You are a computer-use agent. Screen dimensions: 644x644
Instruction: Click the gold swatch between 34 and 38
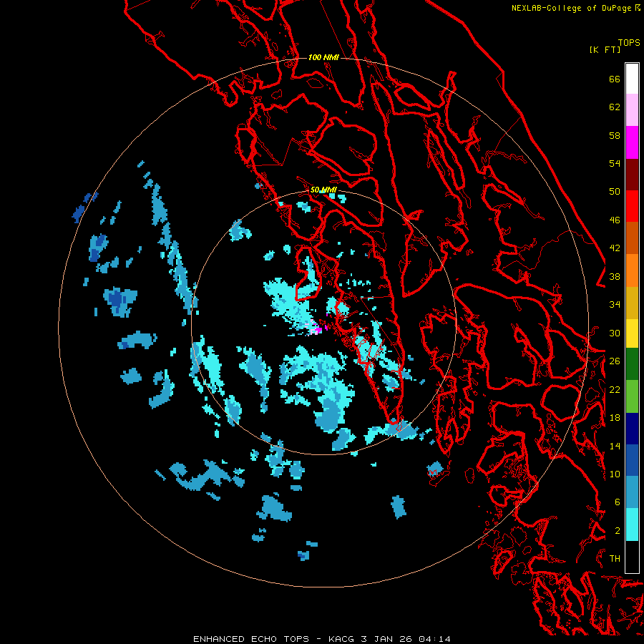[x=632, y=303]
